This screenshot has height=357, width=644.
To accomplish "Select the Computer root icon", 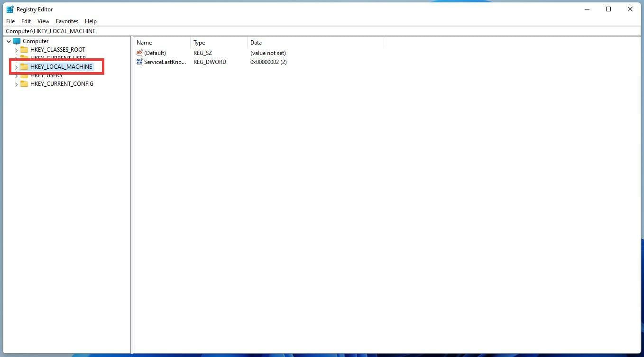I will (x=17, y=41).
